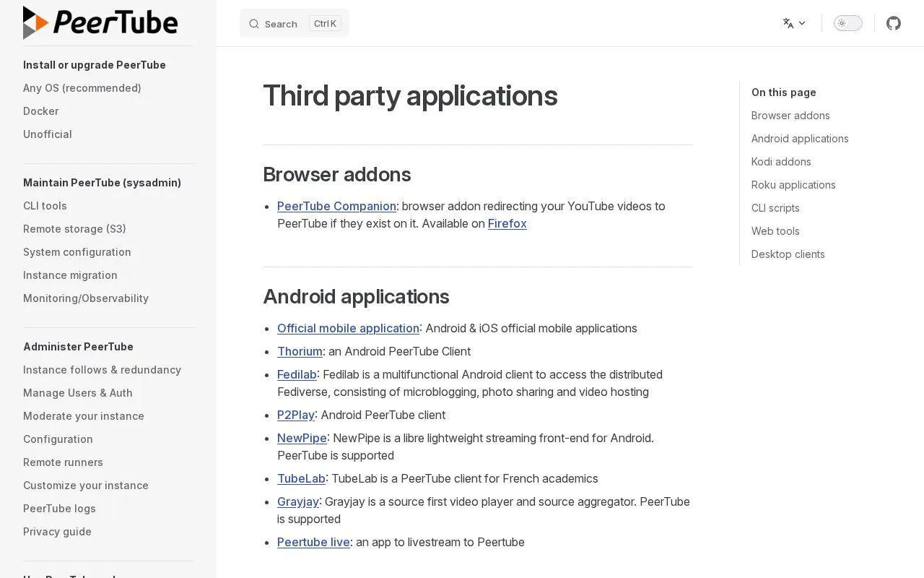Open System configuration page
Screen dimensions: 924x578
coord(77,252)
